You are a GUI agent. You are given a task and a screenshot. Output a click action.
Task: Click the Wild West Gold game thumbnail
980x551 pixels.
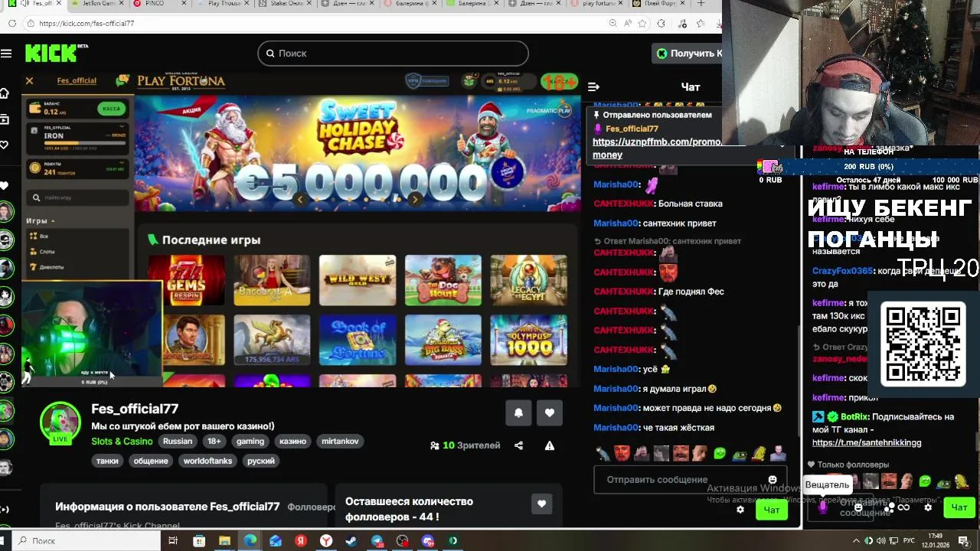358,280
